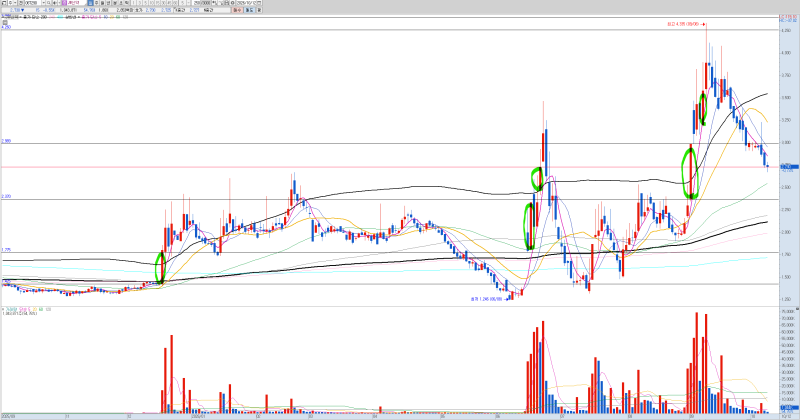Screen dimensions: 800x420
Task: Click the purple icon beside the stock name
Action: point(64,3)
